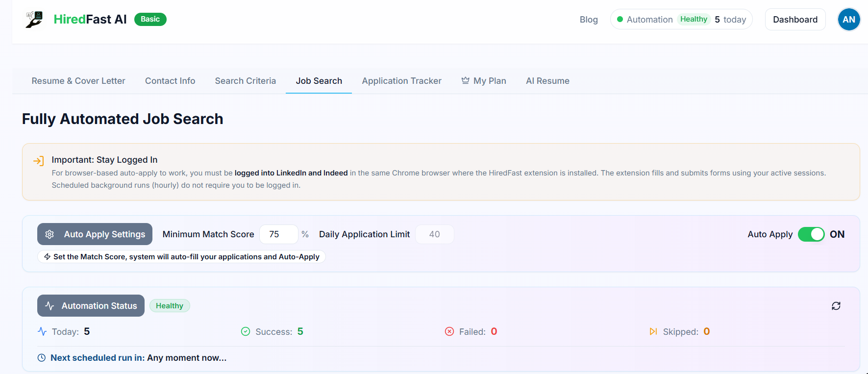The width and height of the screenshot is (868, 374).
Task: Click the Dashboard button
Action: point(795,20)
